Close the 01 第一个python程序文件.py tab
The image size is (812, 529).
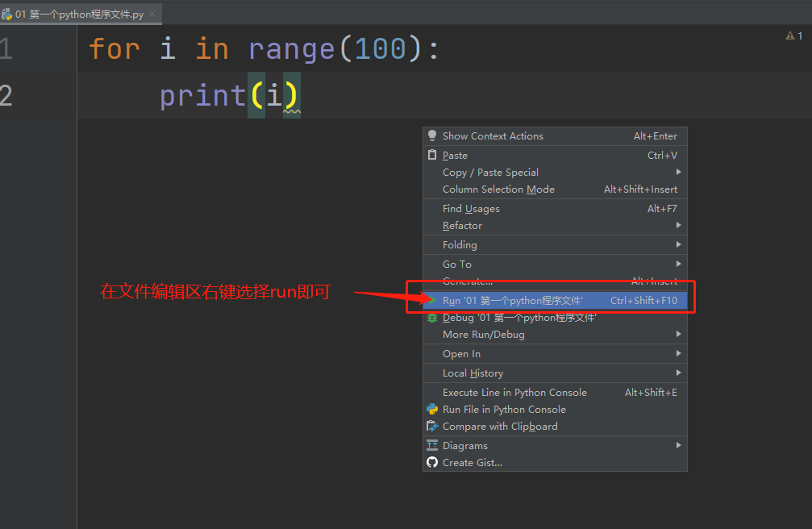coord(152,14)
